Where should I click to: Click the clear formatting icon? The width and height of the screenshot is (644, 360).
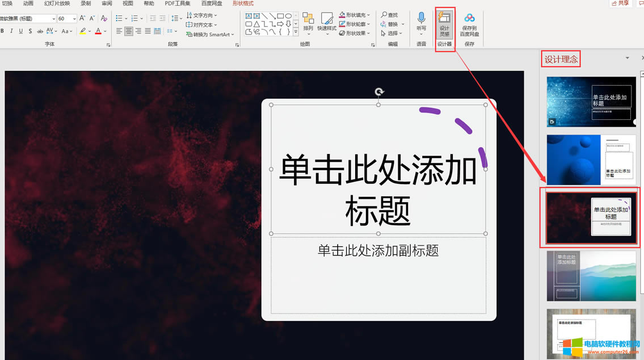[x=104, y=19]
